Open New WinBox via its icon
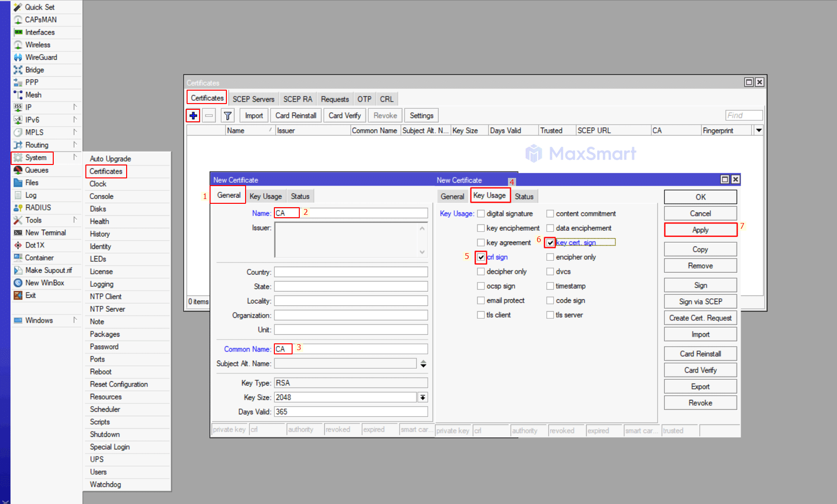Viewport: 837px width, 504px height. 18,283
